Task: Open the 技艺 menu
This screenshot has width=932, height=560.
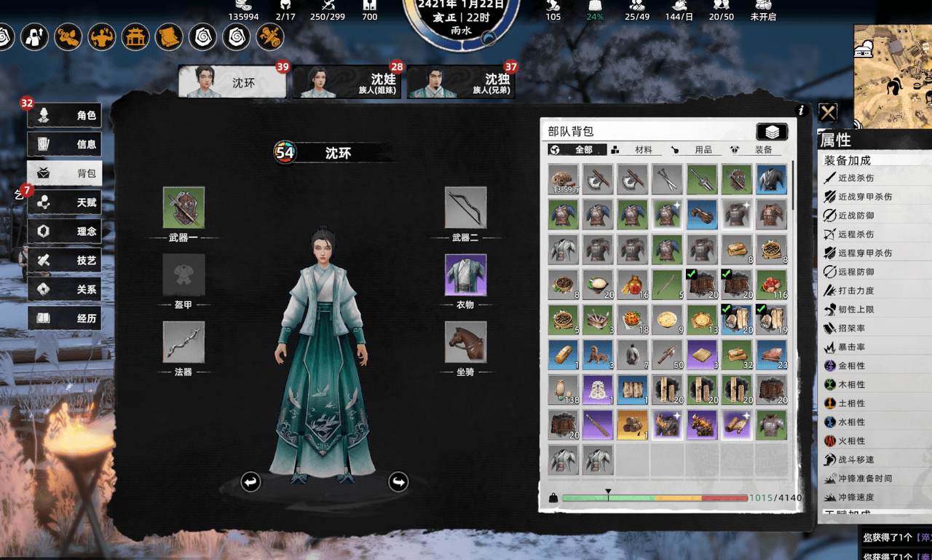Action: pyautogui.click(x=65, y=260)
